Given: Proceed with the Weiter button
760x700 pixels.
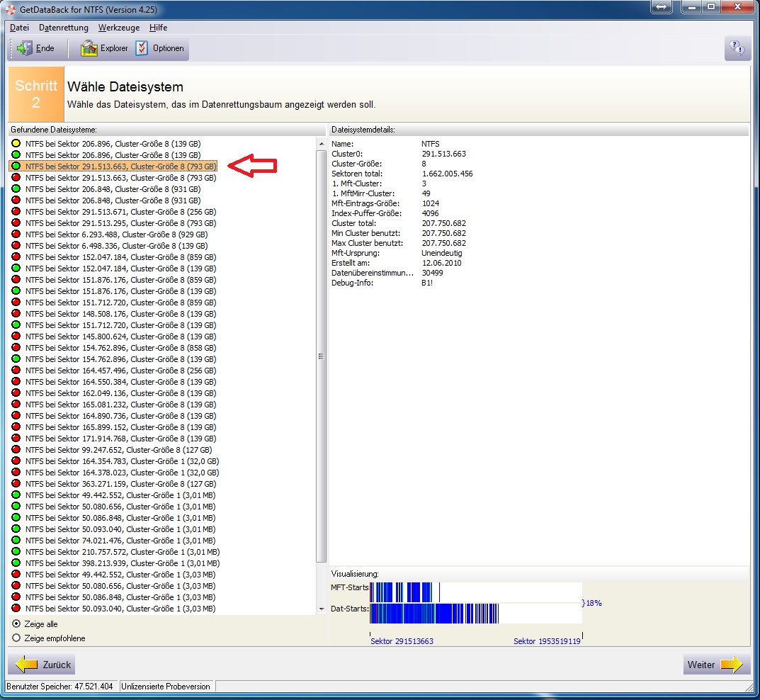Looking at the screenshot, I should [716, 664].
